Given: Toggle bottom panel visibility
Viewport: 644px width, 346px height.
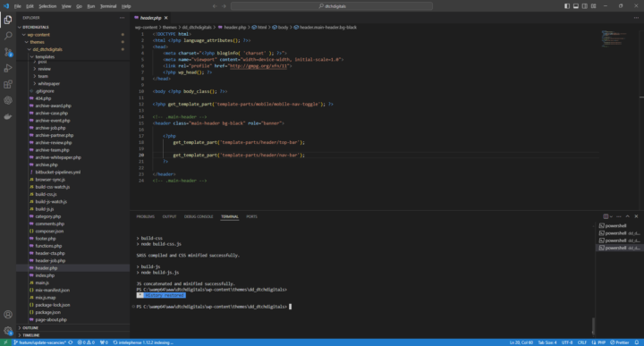Looking at the screenshot, I should (576, 6).
